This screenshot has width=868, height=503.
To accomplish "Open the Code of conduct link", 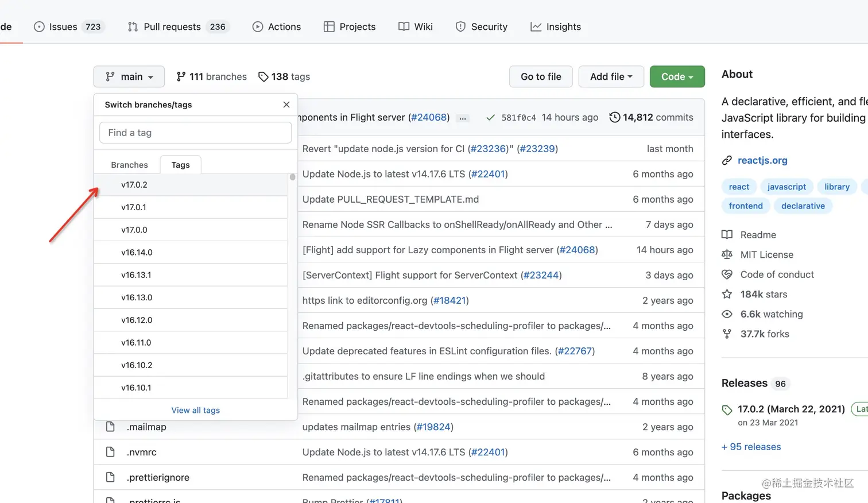I will (768, 274).
